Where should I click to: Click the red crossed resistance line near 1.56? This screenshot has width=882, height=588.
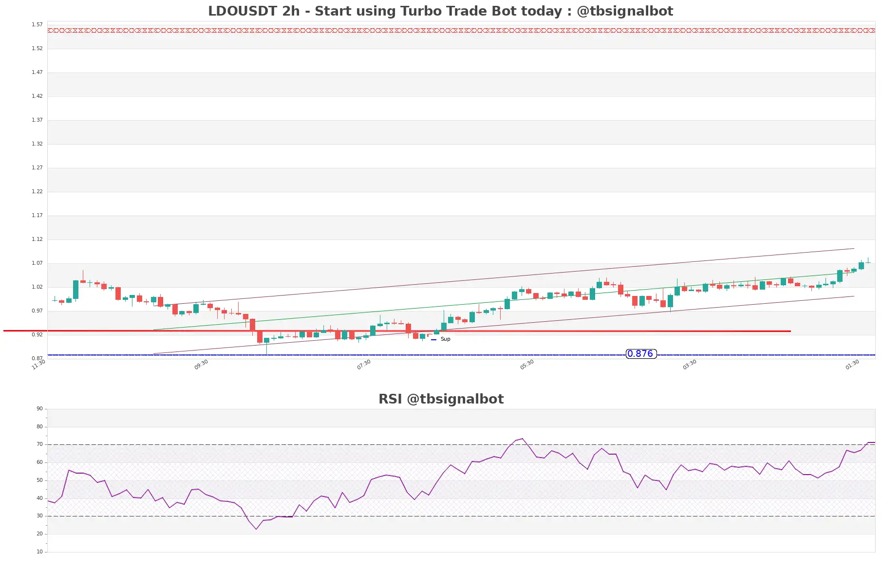click(461, 30)
